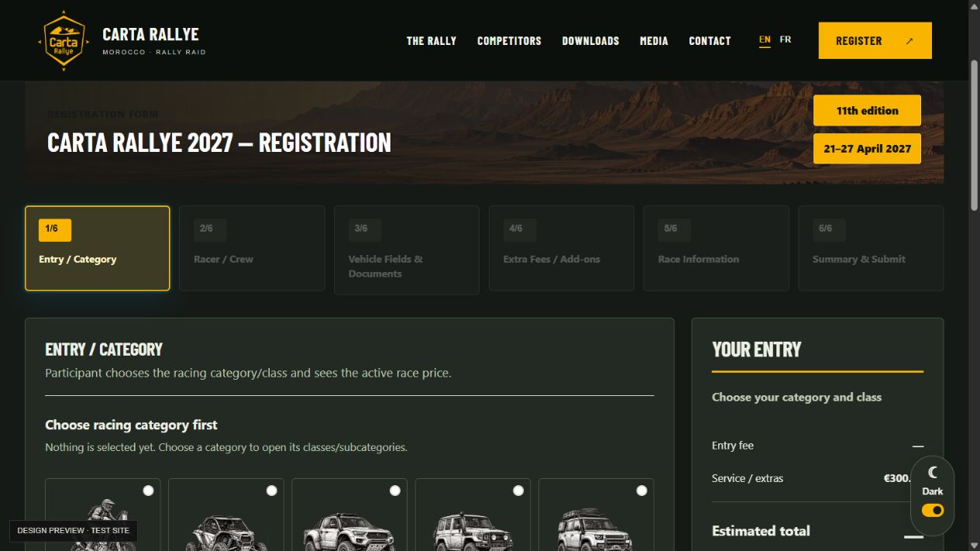980x551 pixels.
Task: Click the Service / extras label
Action: (748, 478)
